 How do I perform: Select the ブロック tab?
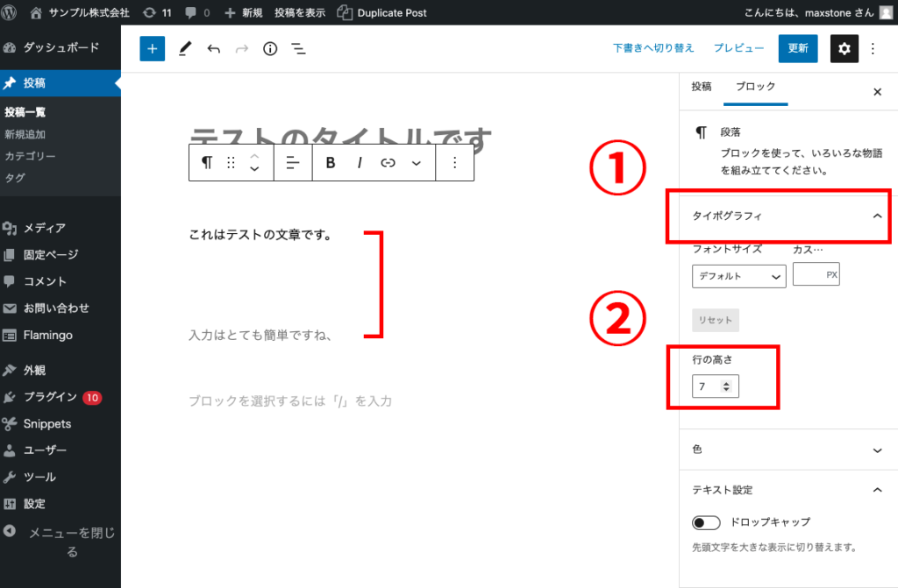pyautogui.click(x=756, y=88)
